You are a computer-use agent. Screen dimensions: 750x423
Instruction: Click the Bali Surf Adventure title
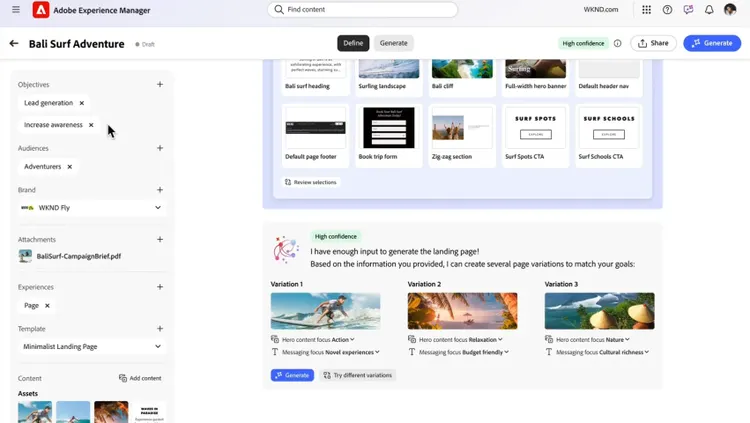[x=77, y=44]
